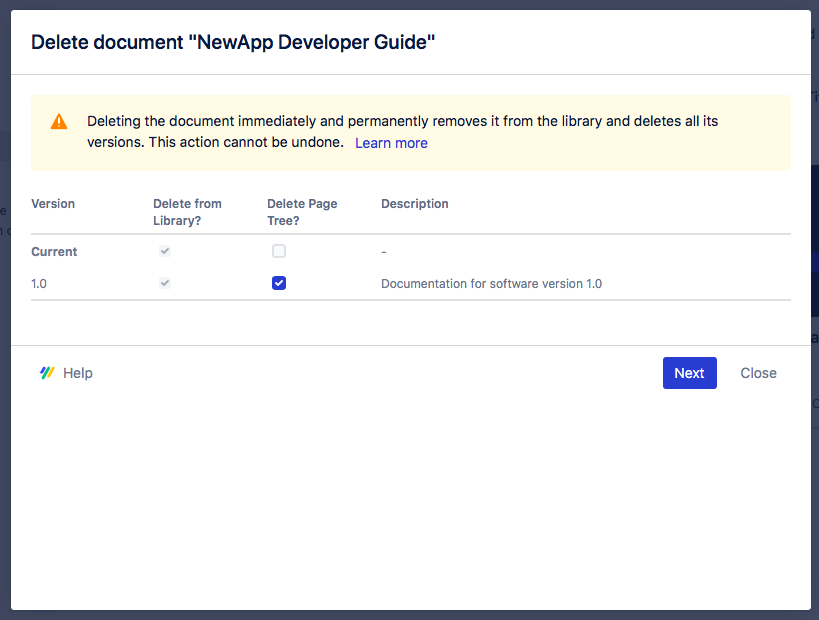
Task: Click the "Delete from Library?" column header
Action: point(187,211)
